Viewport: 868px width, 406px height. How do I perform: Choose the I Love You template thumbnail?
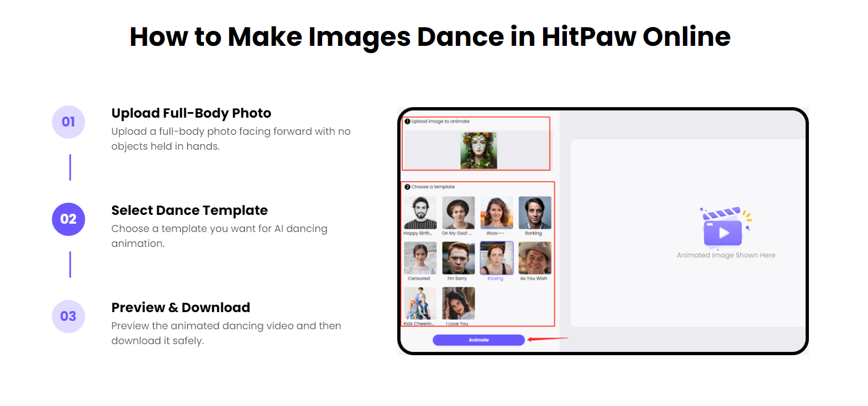click(458, 303)
